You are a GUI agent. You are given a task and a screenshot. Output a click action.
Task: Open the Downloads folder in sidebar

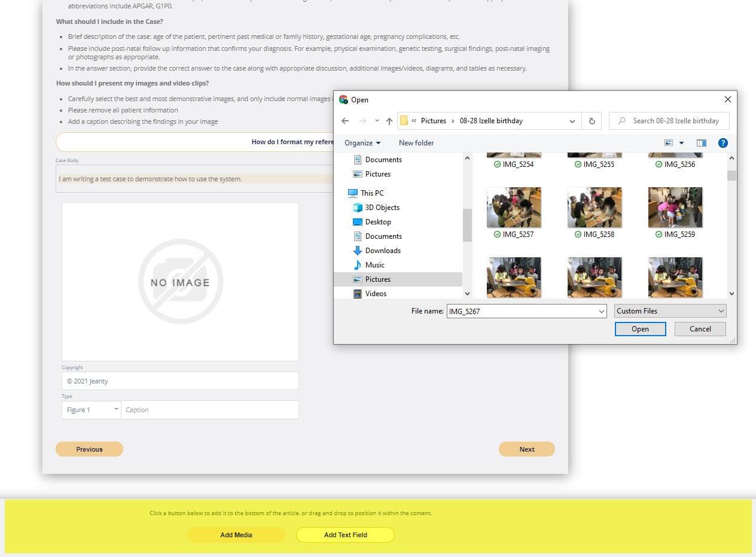pyautogui.click(x=382, y=251)
